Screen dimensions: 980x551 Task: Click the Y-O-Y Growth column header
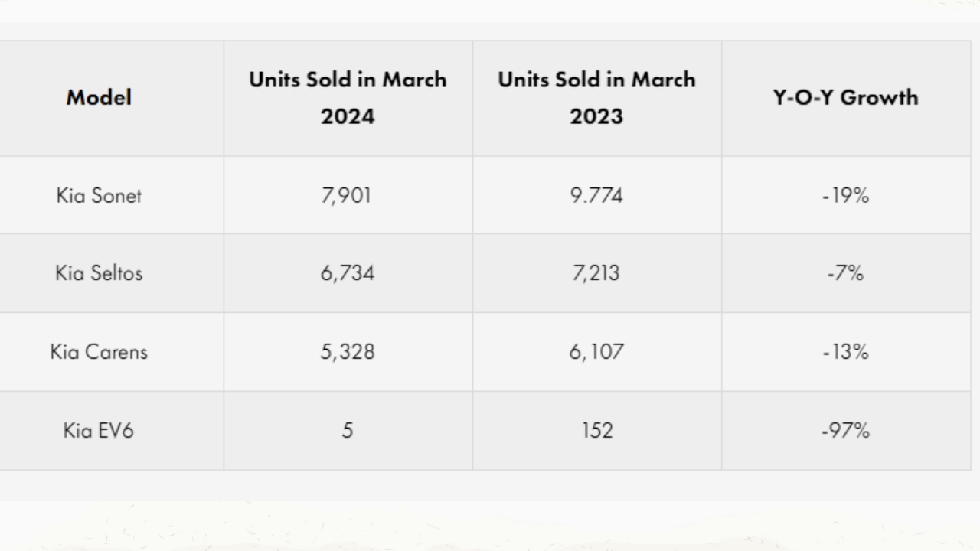pos(845,98)
